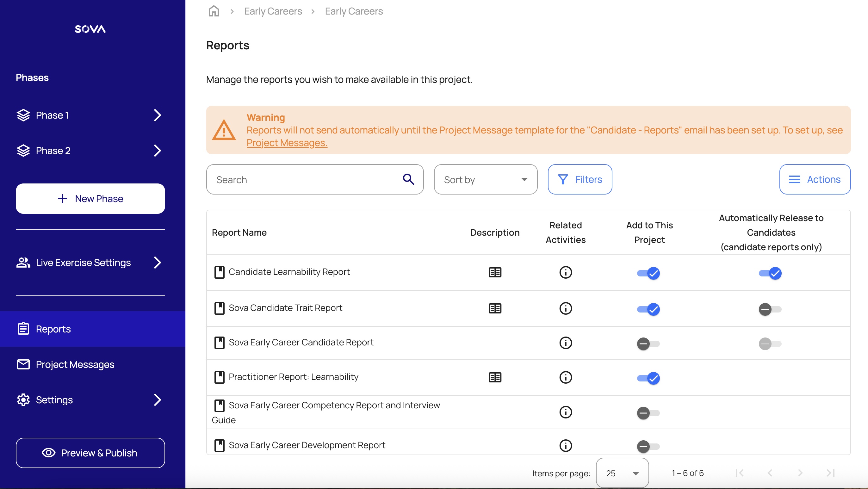This screenshot has height=489, width=868.
Task: Click the search magnifier icon
Action: [x=408, y=179]
